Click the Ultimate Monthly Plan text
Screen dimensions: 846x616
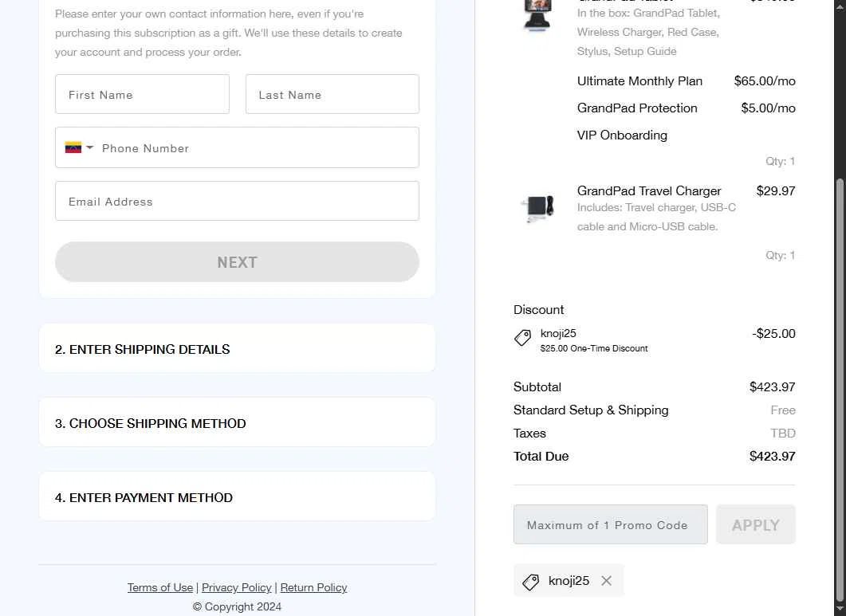[639, 81]
